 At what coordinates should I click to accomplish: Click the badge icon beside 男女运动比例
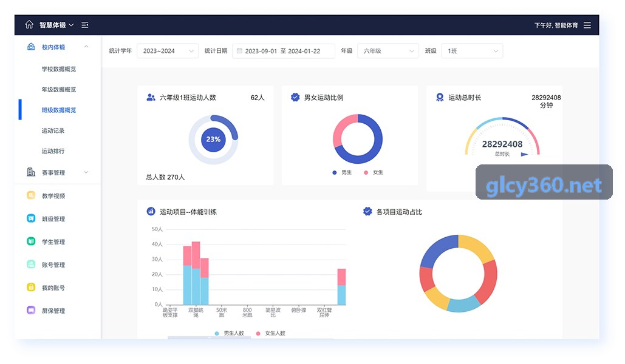click(295, 97)
